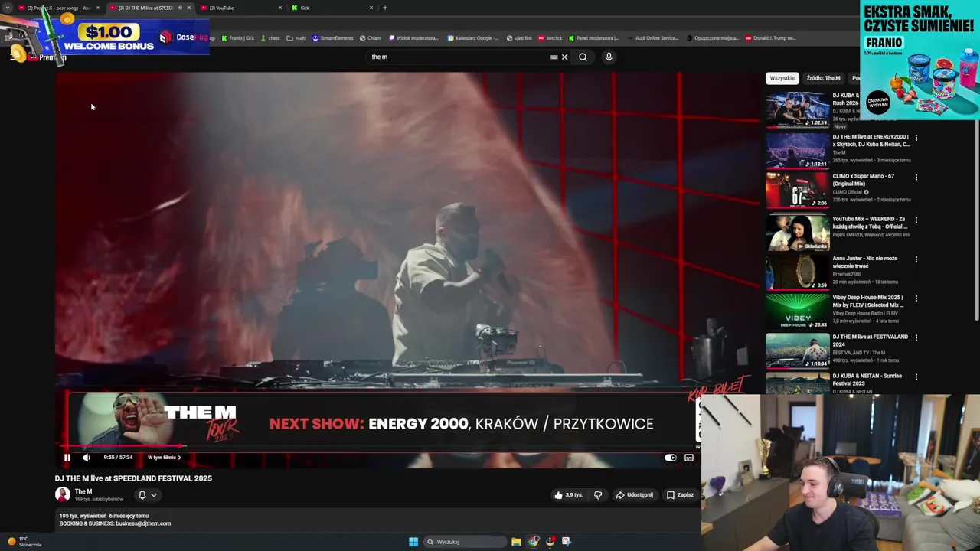Viewport: 980px width, 551px height.
Task: Open The M channel name link
Action: pos(83,491)
